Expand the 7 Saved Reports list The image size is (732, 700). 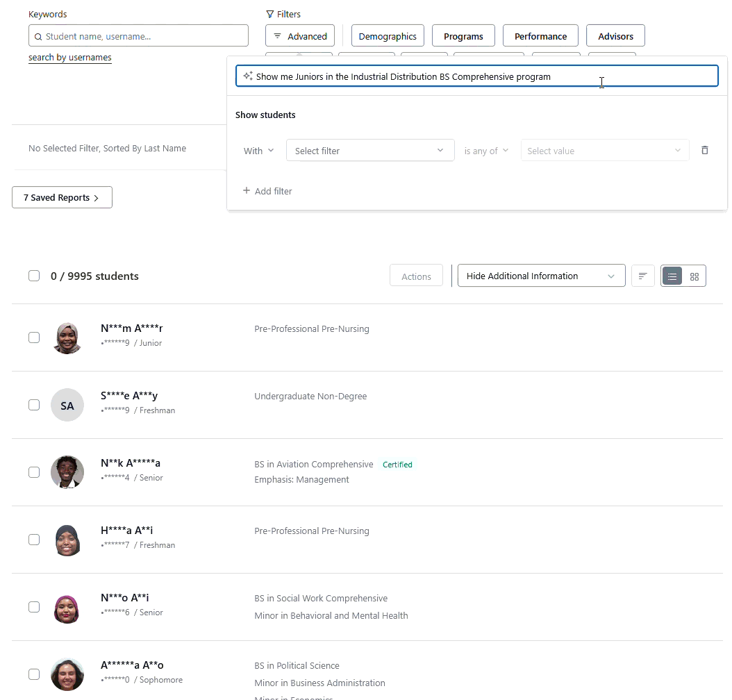pyautogui.click(x=62, y=197)
